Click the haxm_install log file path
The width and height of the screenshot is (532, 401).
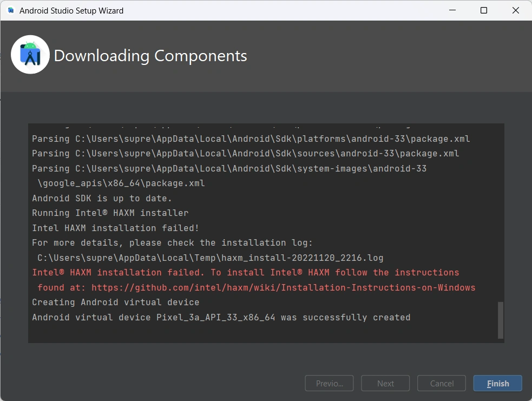[210, 258]
